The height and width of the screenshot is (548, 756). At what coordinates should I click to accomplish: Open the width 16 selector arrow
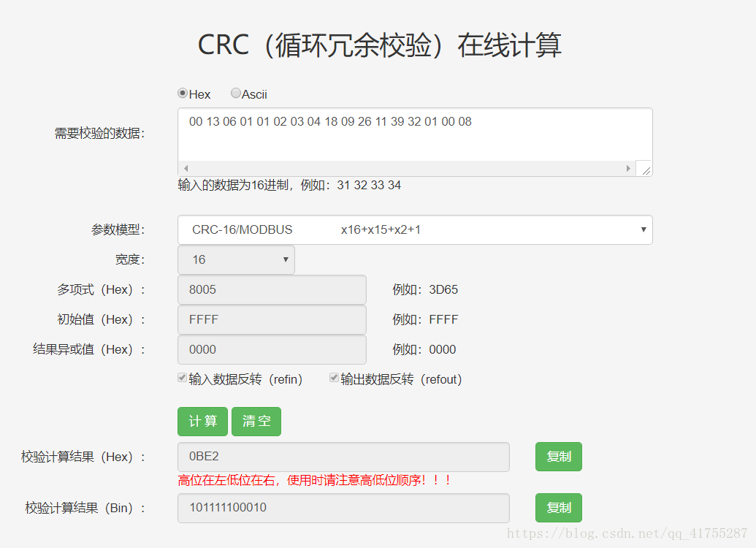click(287, 260)
